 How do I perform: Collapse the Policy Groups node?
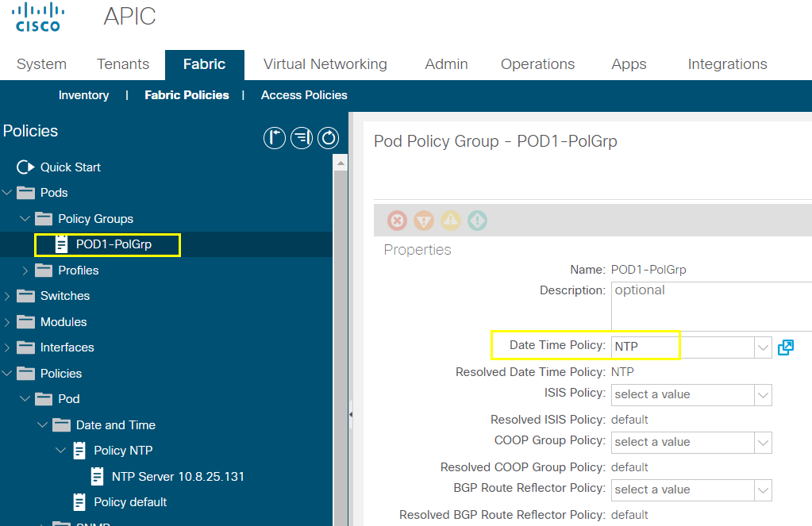tap(25, 218)
